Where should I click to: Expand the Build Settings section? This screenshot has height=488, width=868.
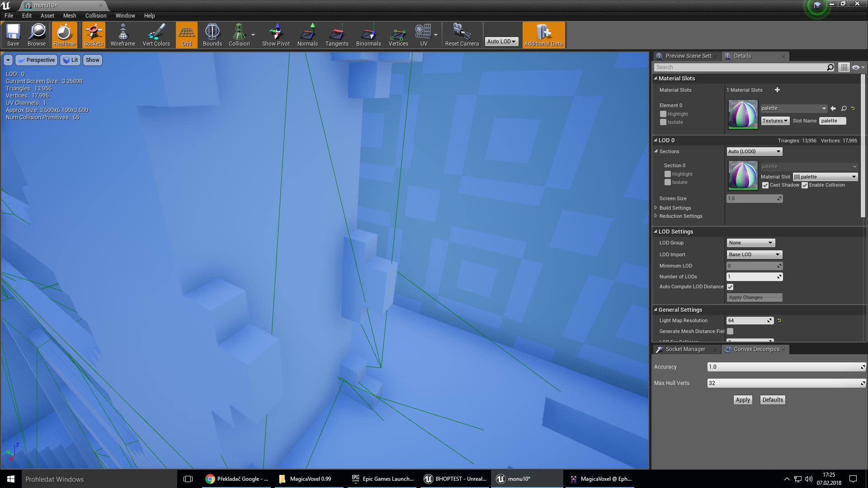tap(656, 208)
